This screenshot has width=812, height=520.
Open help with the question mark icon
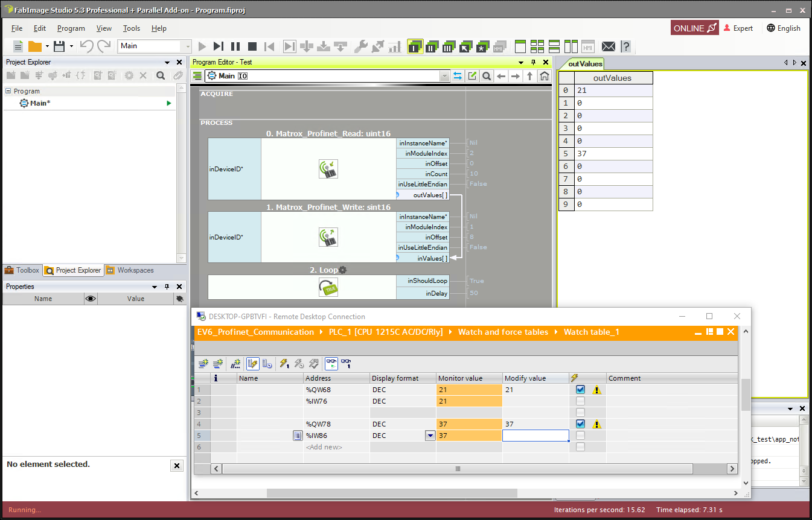click(625, 46)
